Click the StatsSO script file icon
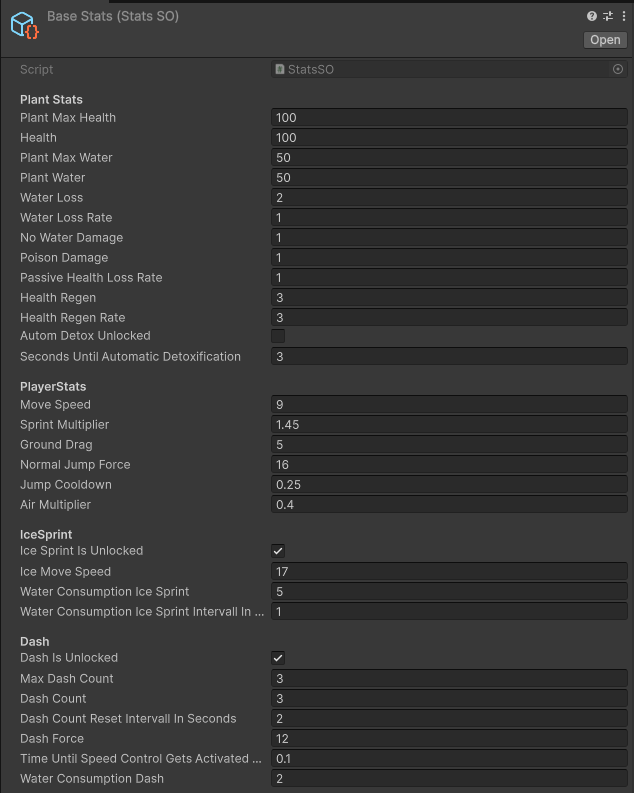The height and width of the screenshot is (793, 634). click(280, 69)
